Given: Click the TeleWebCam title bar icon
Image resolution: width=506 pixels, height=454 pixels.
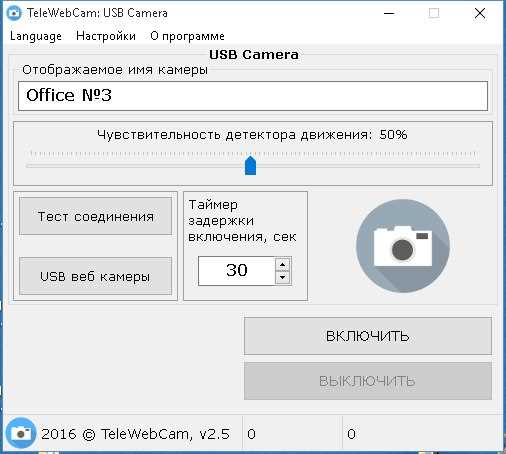Looking at the screenshot, I should tap(14, 13).
